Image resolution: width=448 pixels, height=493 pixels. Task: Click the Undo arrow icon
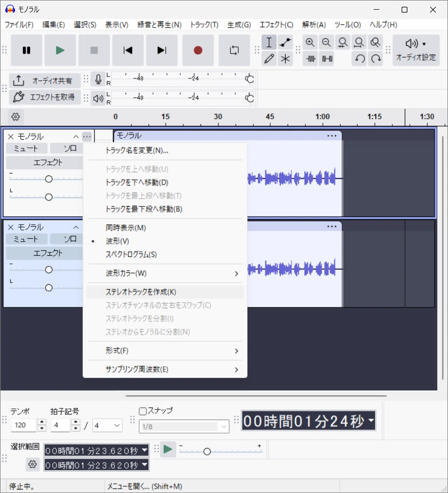360,59
